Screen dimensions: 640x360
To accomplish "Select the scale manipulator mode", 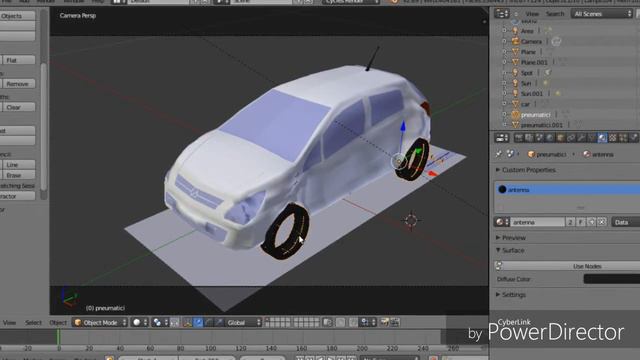I will (x=219, y=322).
